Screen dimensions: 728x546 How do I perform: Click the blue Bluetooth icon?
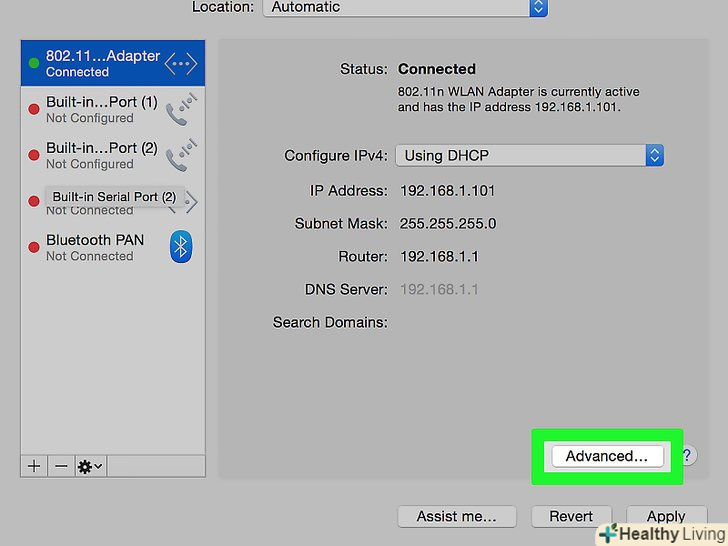click(181, 247)
